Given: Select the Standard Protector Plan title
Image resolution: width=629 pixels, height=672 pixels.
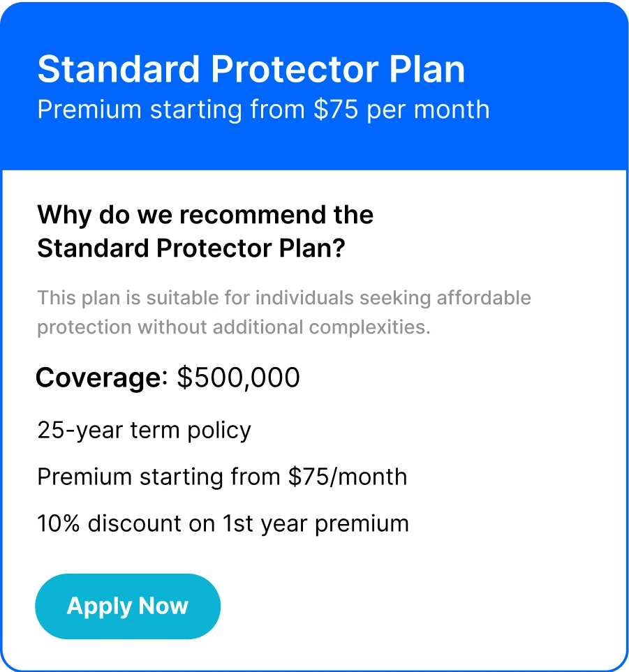Looking at the screenshot, I should tap(251, 69).
